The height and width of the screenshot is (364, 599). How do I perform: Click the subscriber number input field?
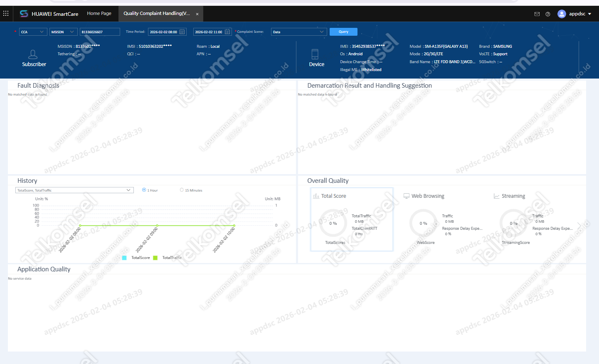pos(100,32)
